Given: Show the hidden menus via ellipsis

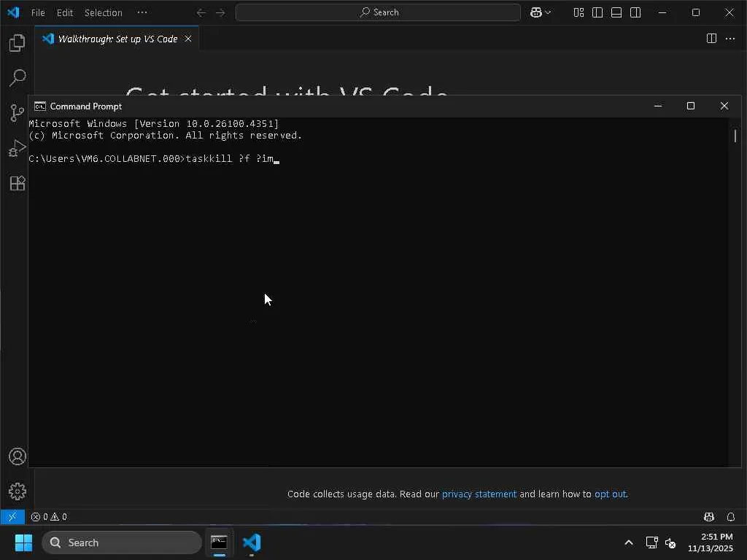Looking at the screenshot, I should pyautogui.click(x=142, y=12).
